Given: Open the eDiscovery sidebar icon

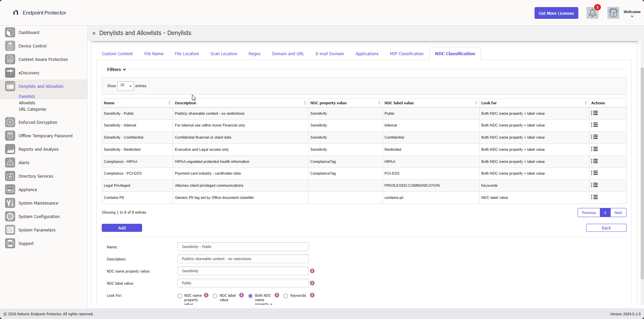Looking at the screenshot, I should point(10,73).
